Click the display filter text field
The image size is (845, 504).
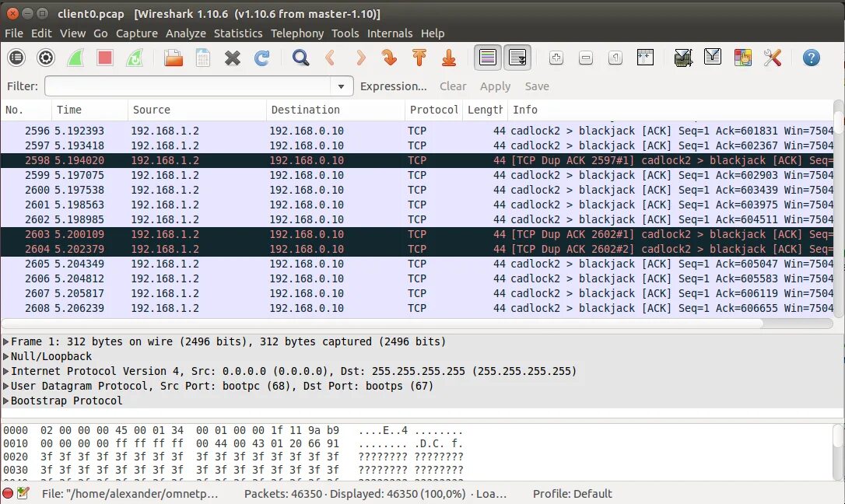point(188,86)
